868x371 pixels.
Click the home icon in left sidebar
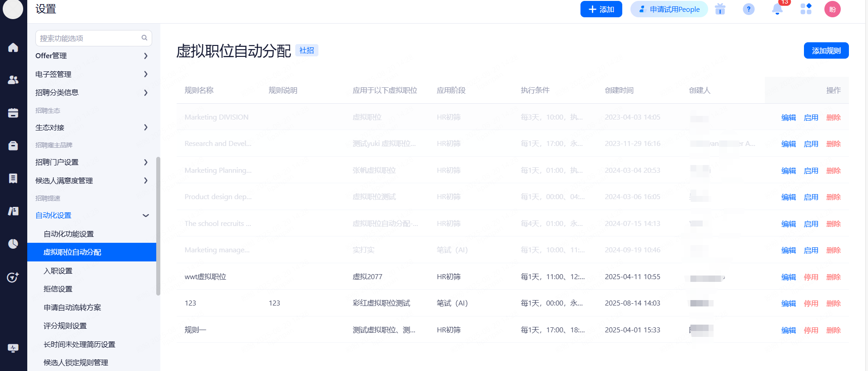pos(13,47)
